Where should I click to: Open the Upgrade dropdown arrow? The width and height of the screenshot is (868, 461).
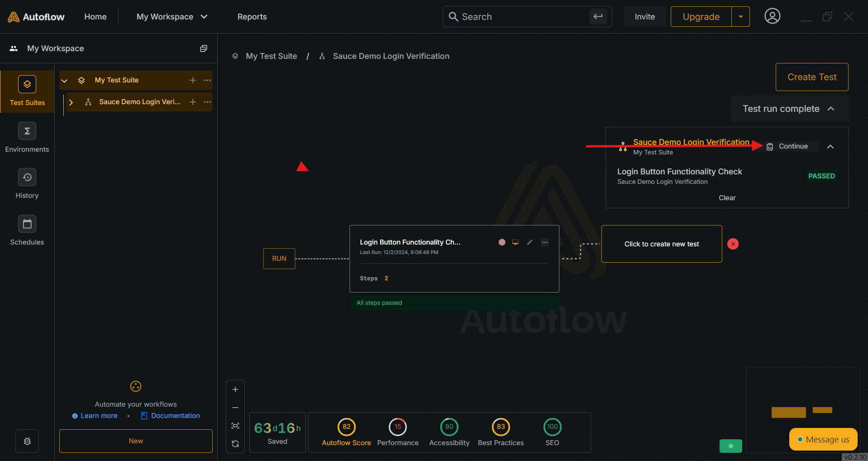click(x=741, y=17)
